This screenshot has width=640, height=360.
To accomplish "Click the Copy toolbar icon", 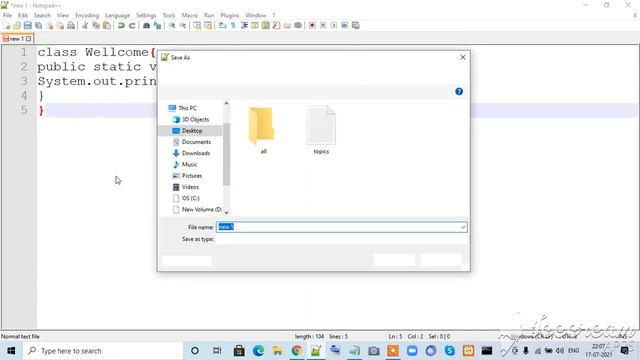I will click(x=96, y=25).
